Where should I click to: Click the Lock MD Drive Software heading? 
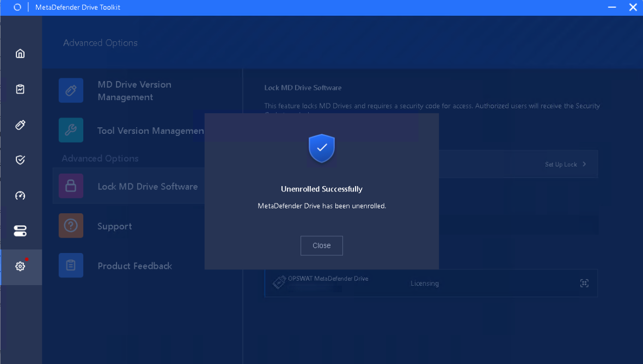click(x=303, y=88)
